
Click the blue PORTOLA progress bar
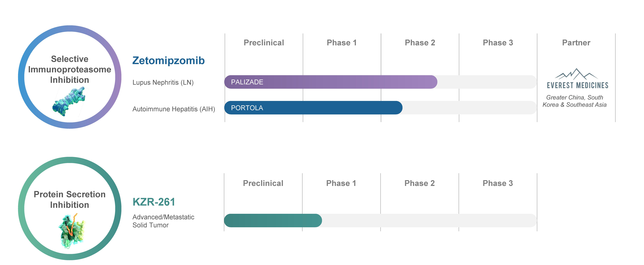coord(313,108)
